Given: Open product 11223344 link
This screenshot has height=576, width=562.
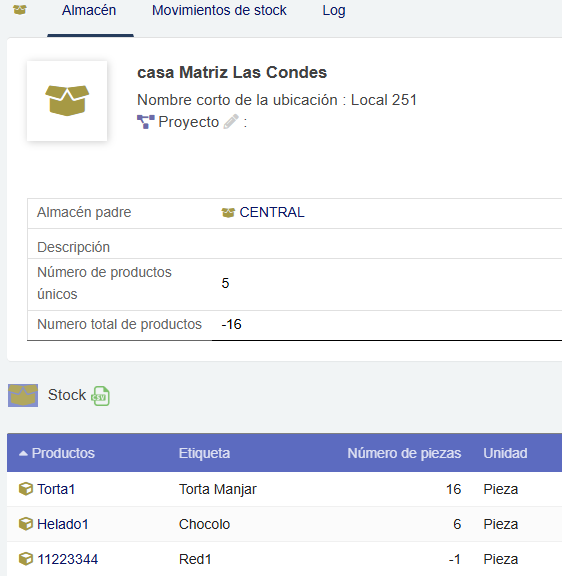Looking at the screenshot, I should pyautogui.click(x=68, y=559).
